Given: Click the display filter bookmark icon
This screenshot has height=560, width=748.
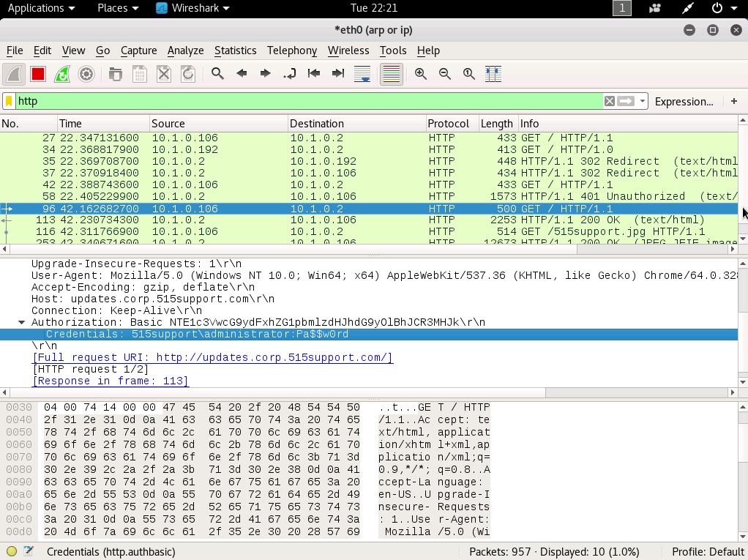Looking at the screenshot, I should point(9,101).
